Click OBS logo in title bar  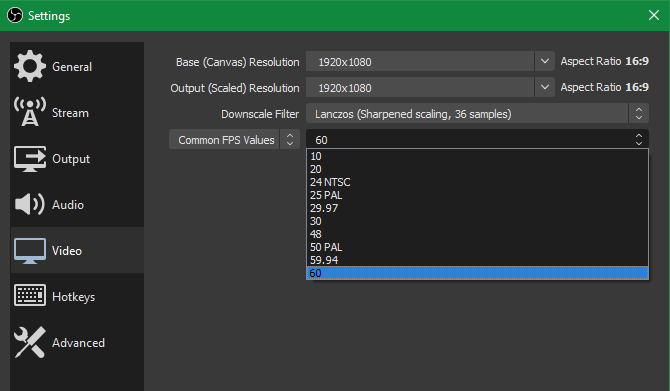tap(15, 16)
